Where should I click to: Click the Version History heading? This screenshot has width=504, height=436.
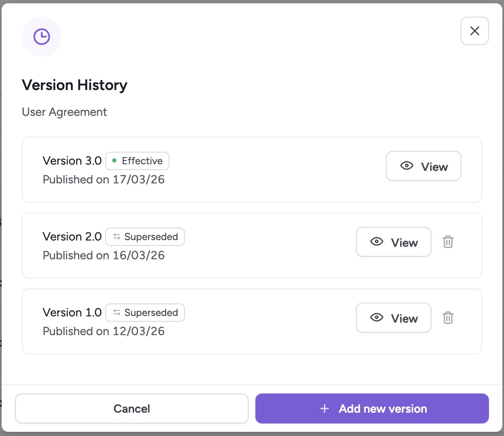[x=74, y=85]
